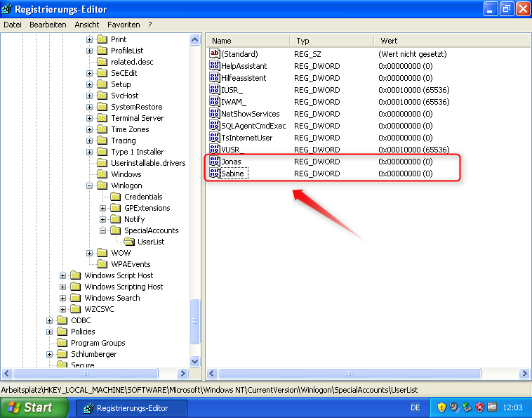Open the Ansicht menu
The image size is (532, 418).
point(87,25)
